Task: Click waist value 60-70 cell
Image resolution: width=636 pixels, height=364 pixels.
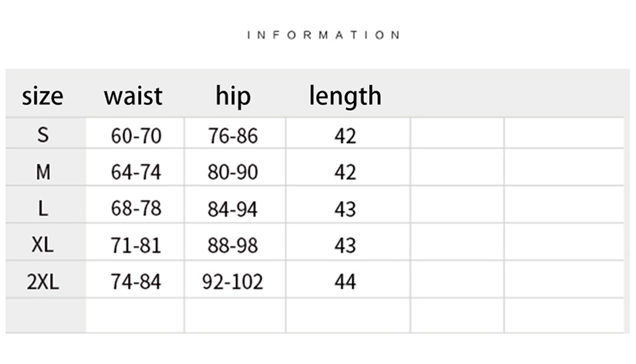Action: pyautogui.click(x=136, y=136)
